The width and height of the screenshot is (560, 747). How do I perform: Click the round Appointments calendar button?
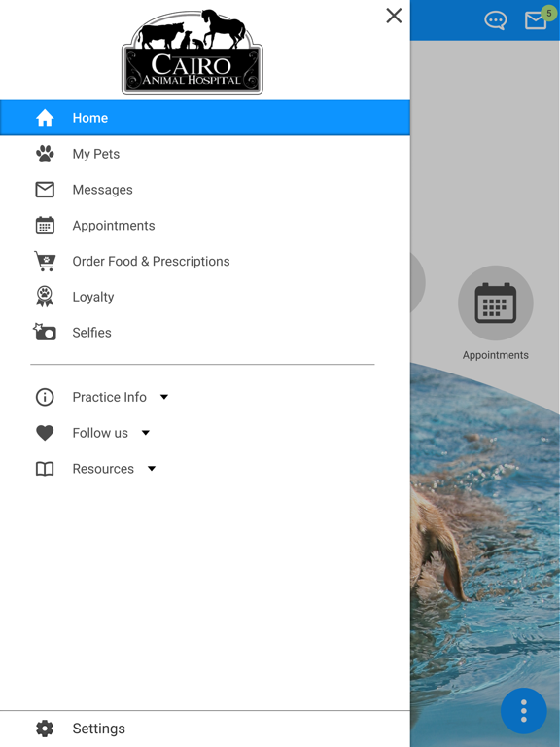click(x=495, y=303)
